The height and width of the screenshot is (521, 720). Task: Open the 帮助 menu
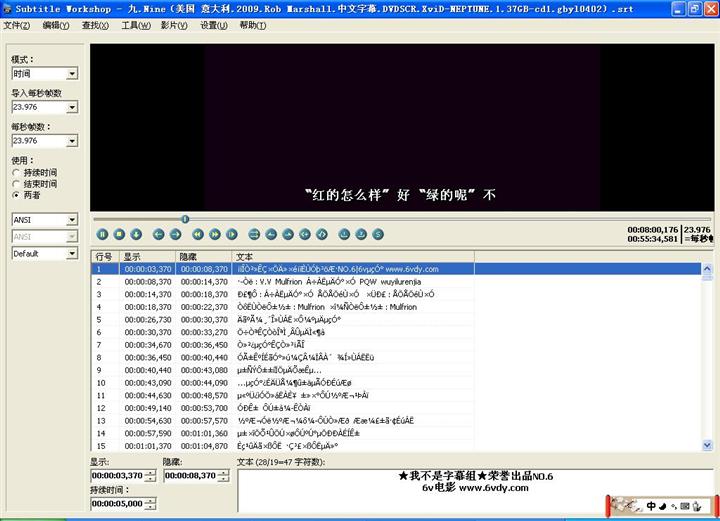click(253, 26)
